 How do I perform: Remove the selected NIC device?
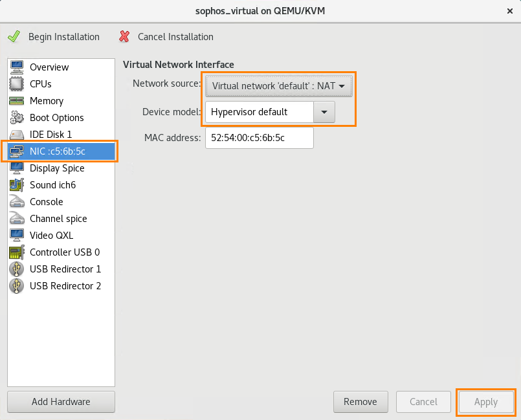coord(360,401)
